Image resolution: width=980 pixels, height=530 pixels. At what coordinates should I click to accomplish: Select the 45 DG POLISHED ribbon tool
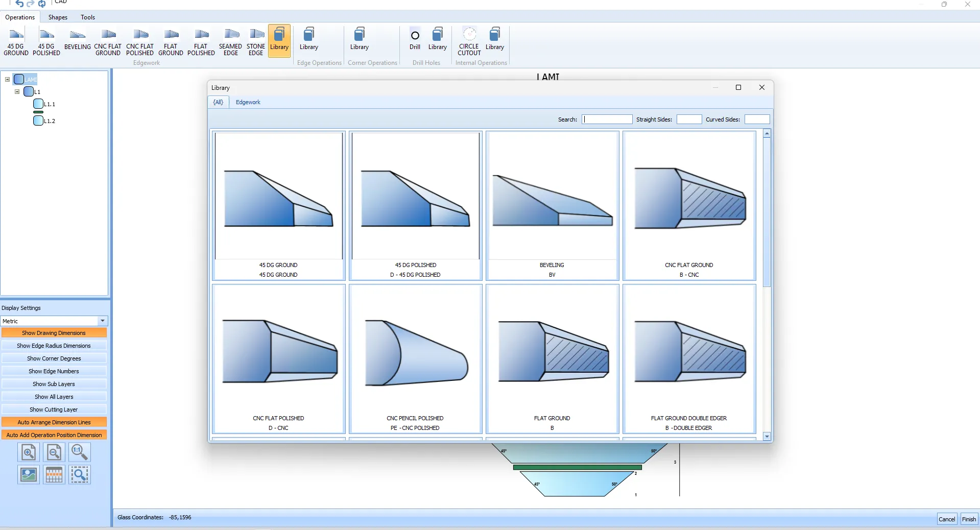click(x=46, y=42)
